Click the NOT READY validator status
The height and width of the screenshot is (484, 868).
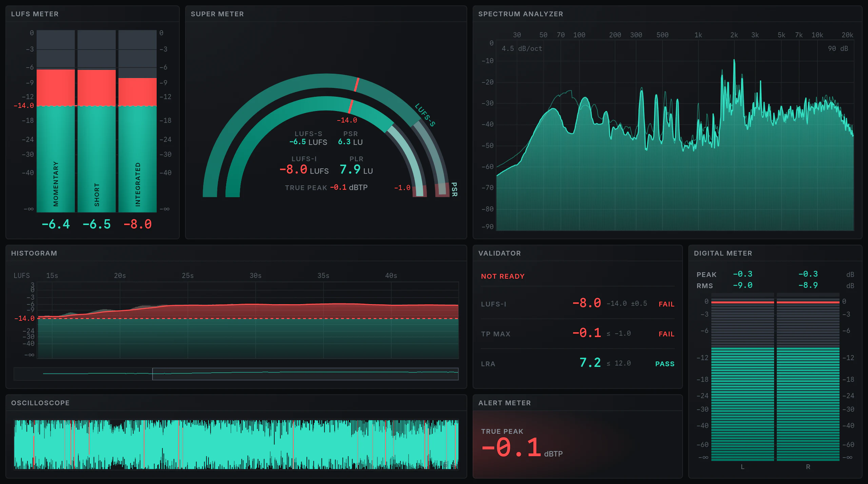[502, 276]
